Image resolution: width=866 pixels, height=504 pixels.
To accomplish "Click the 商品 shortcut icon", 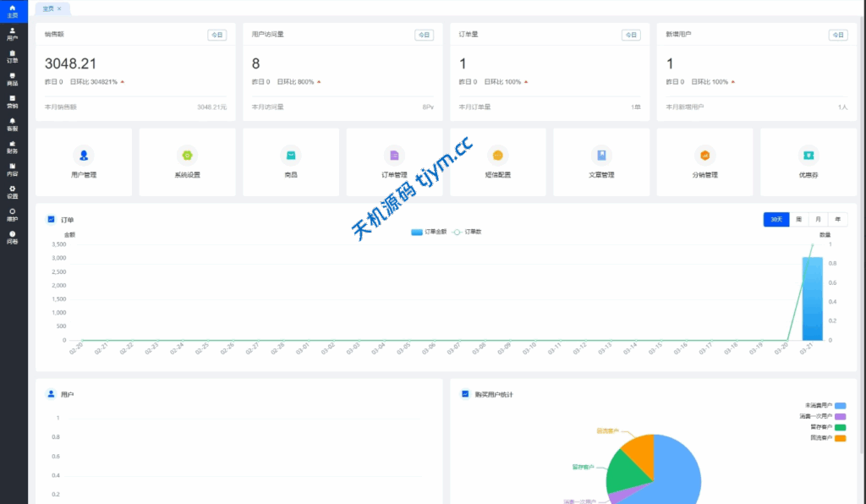I will click(x=291, y=156).
